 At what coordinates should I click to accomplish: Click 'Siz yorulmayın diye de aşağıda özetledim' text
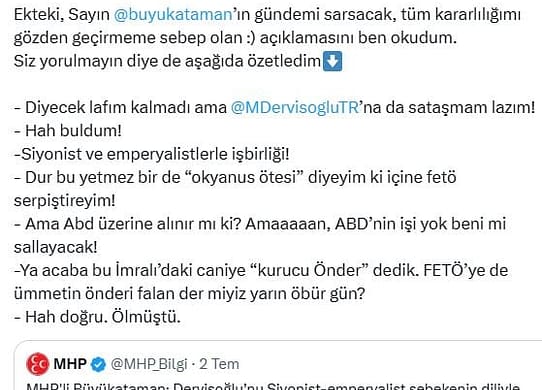point(167,62)
